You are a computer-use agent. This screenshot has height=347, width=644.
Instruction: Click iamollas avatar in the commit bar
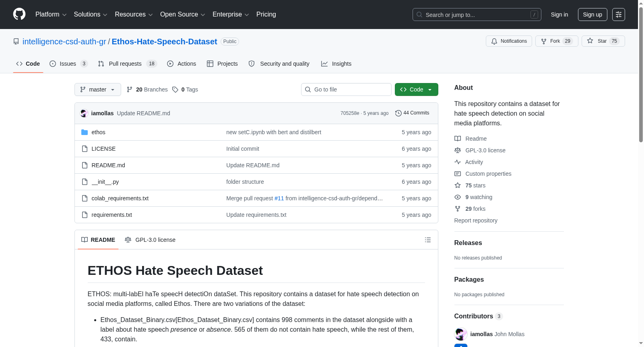[84, 113]
